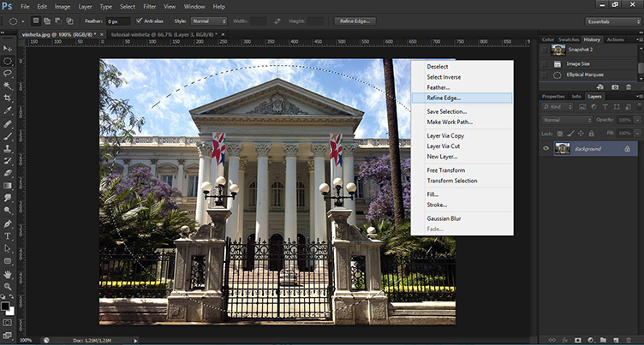
Task: Select the Hand tool
Action: (x=8, y=274)
